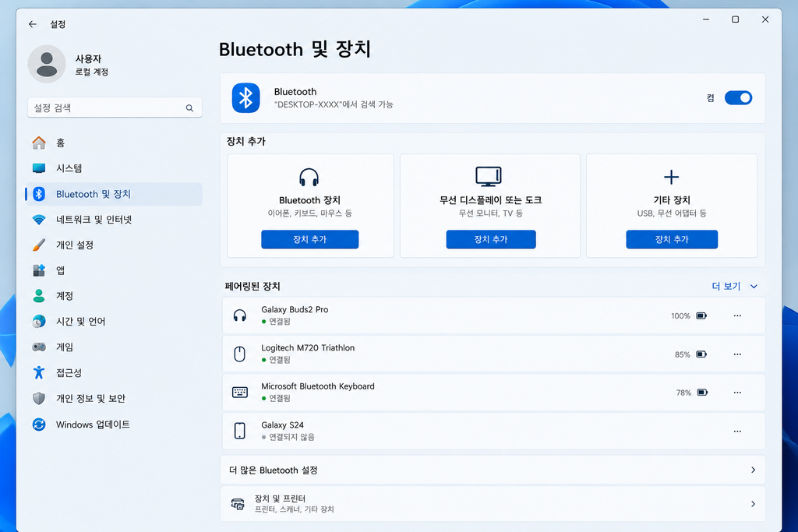Click the headphones icon in Bluetooth 장치 card
798x532 pixels.
309,178
